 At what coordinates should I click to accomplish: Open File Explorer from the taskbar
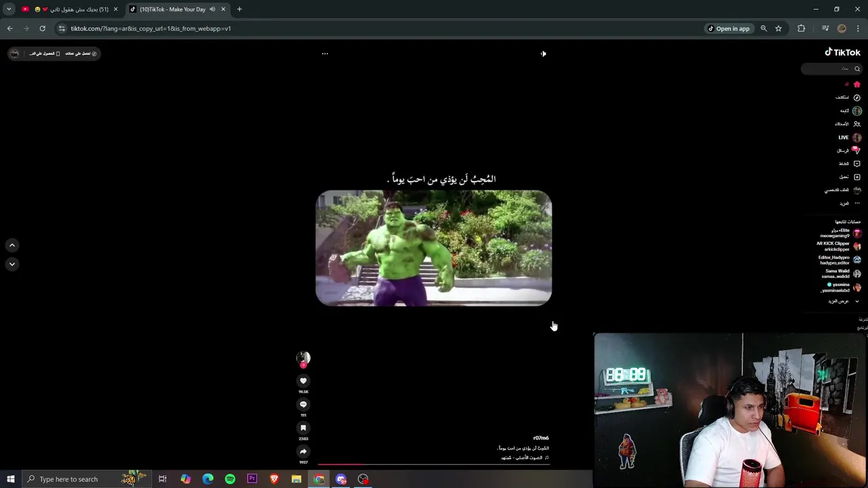[296, 479]
